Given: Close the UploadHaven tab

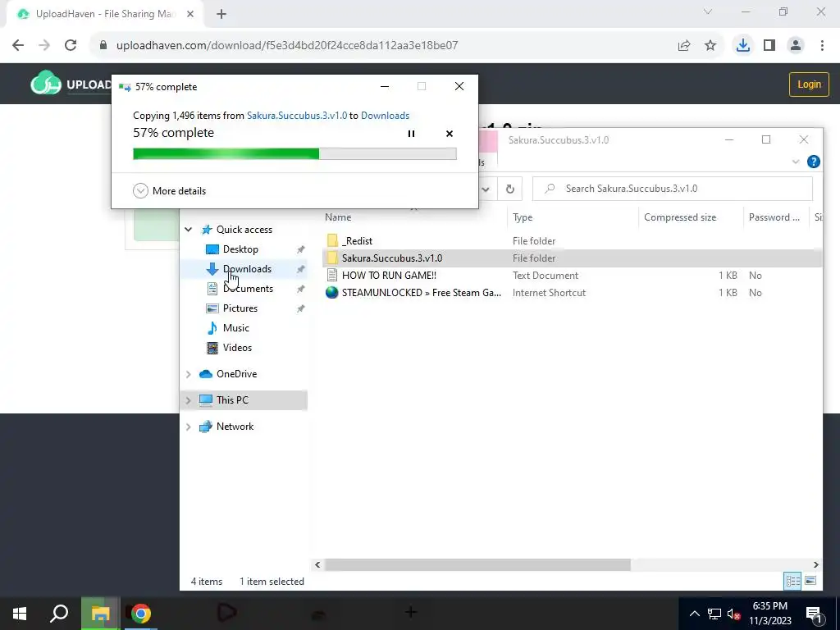Looking at the screenshot, I should click(190, 15).
